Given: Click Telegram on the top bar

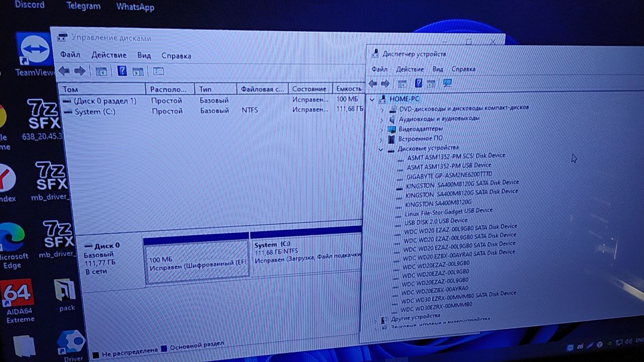Looking at the screenshot, I should click(x=84, y=6).
